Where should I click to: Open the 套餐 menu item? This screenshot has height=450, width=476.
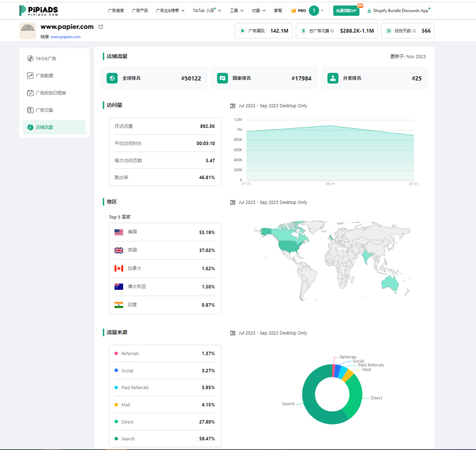pyautogui.click(x=278, y=11)
